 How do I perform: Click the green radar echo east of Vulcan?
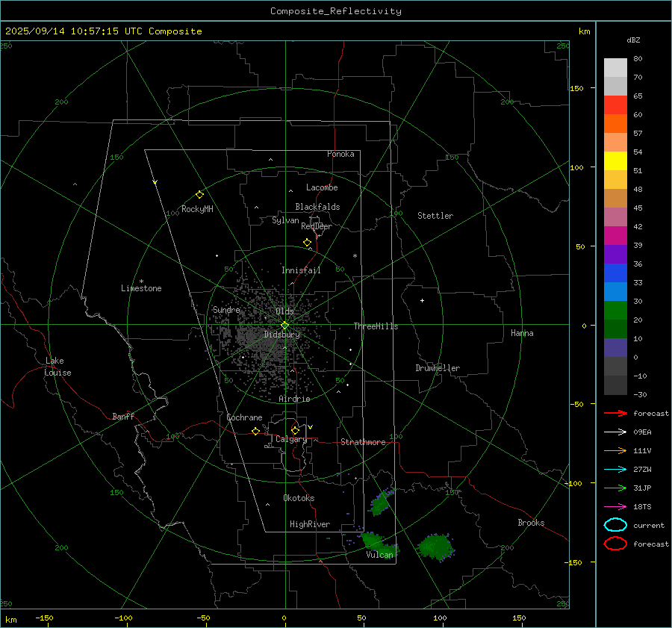click(x=436, y=547)
